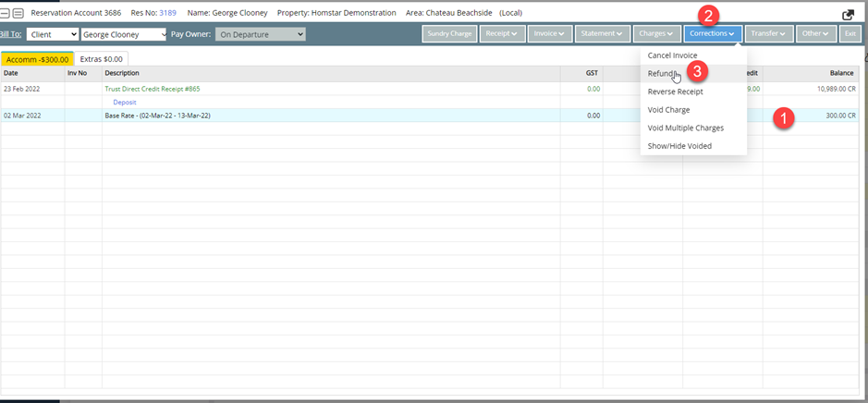This screenshot has height=403, width=868.
Task: Click the list view icon beside Reservation Account
Action: point(18,14)
